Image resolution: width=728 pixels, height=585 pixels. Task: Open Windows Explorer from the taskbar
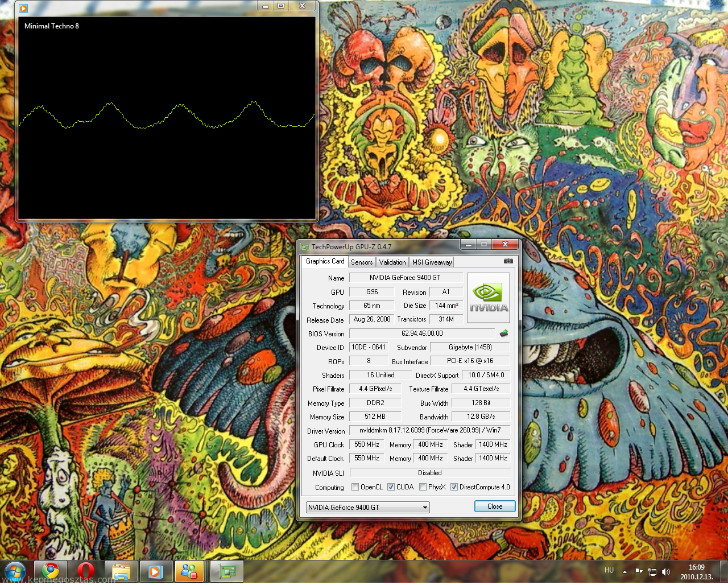pyautogui.click(x=121, y=571)
